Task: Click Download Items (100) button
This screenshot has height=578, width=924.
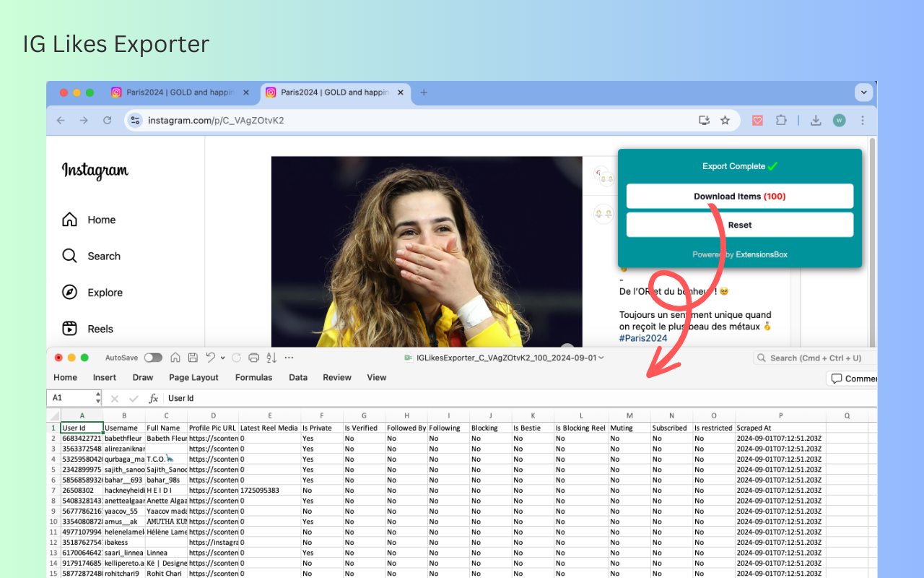Action: click(x=740, y=197)
